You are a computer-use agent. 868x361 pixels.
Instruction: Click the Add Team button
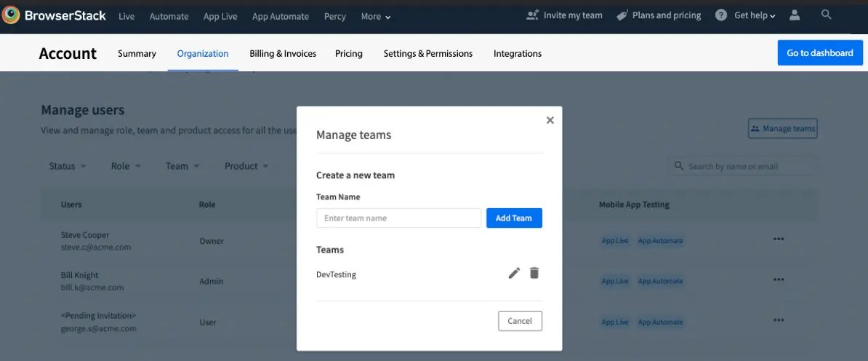click(514, 218)
